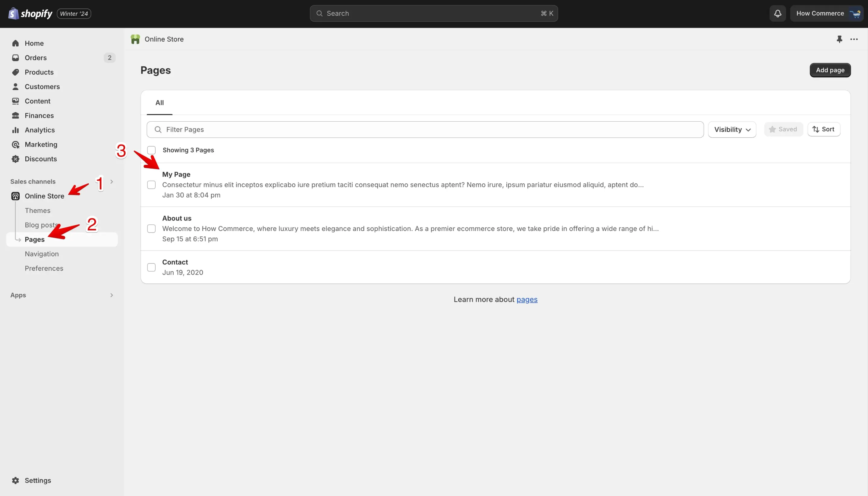Open Navigation in the sidebar

point(42,254)
